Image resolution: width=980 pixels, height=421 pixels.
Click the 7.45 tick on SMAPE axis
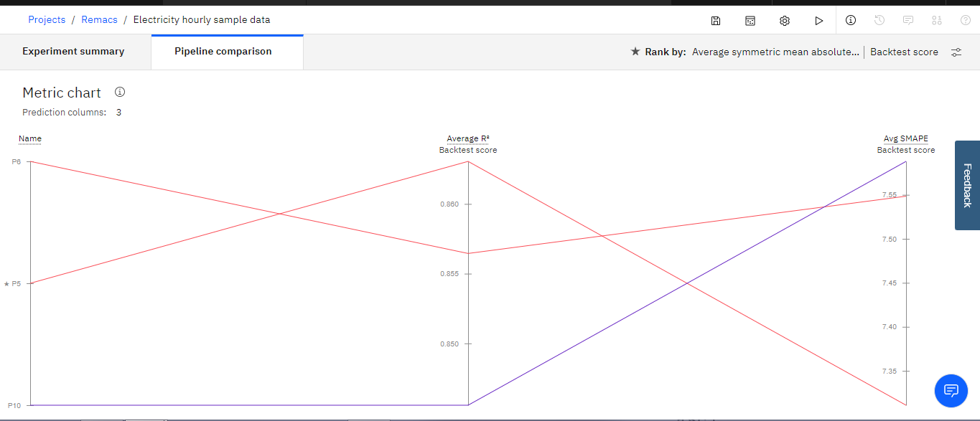pos(889,283)
